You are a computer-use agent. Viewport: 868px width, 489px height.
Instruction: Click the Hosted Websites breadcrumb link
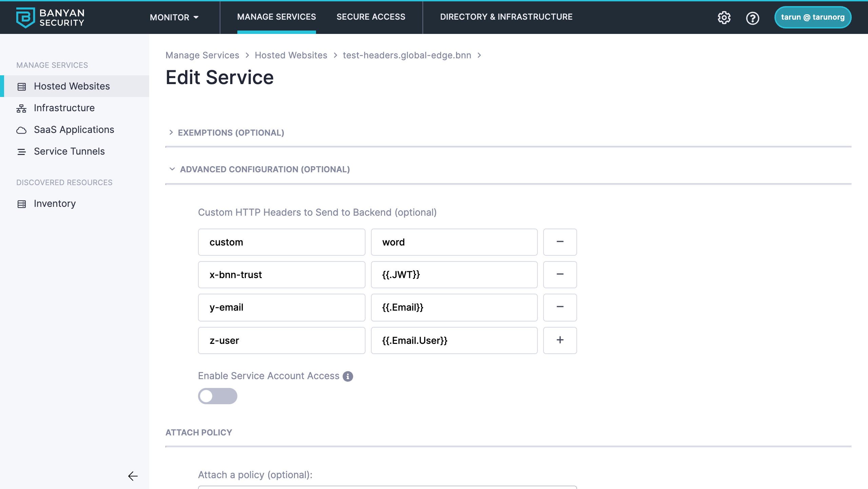click(x=291, y=55)
